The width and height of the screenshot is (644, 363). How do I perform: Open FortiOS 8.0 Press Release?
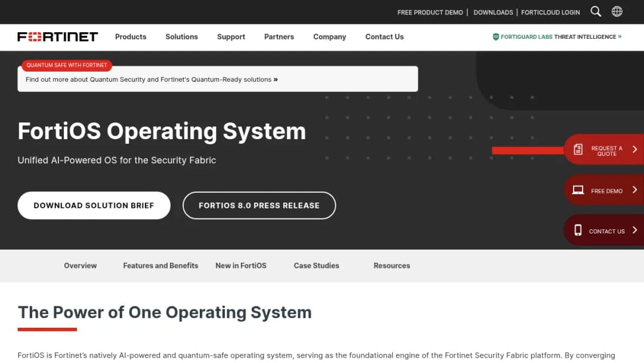tap(259, 205)
